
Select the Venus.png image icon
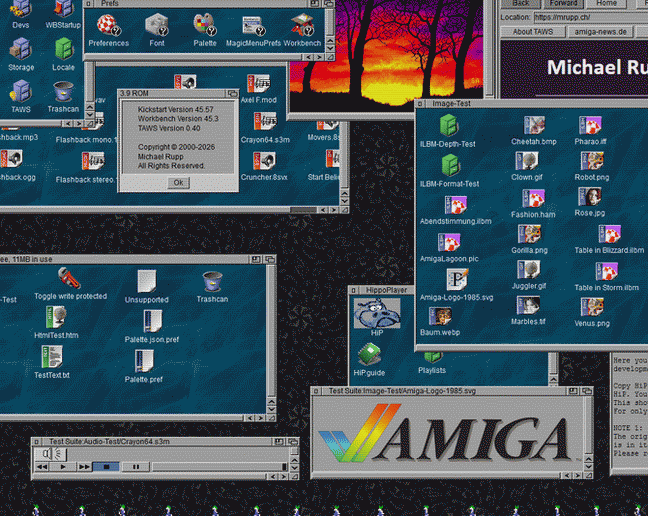tap(592, 308)
